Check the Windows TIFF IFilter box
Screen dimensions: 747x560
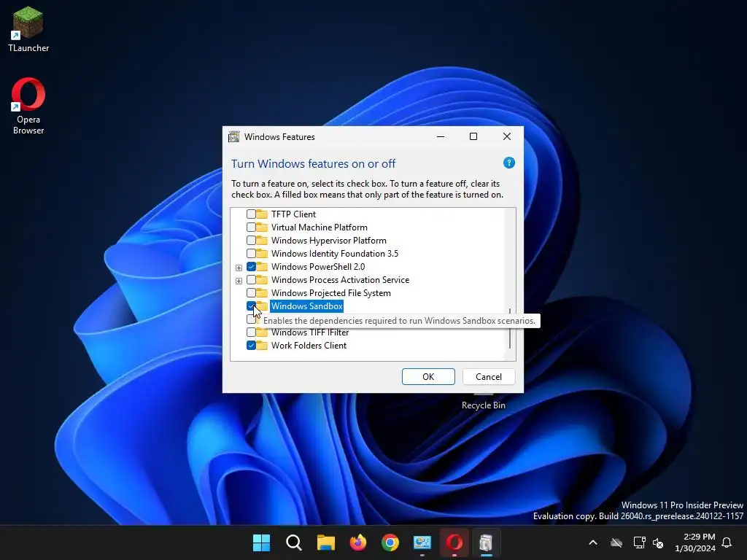[x=251, y=332]
